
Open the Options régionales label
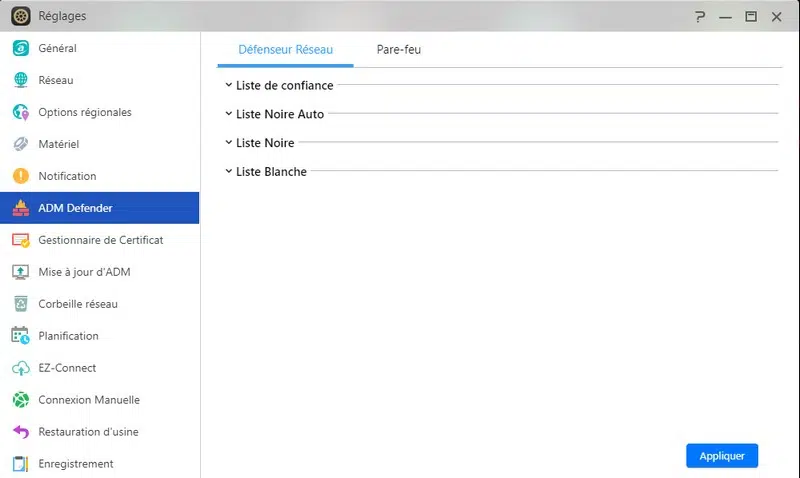[85, 112]
